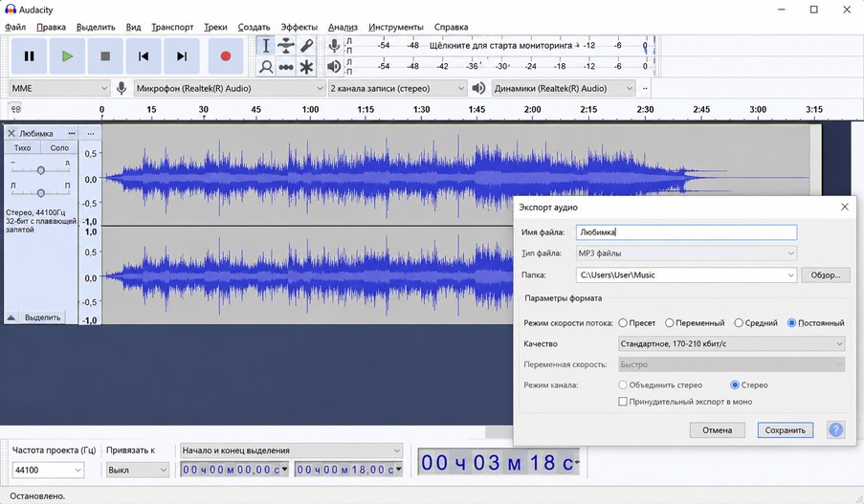This screenshot has height=504, width=864.
Task: Open the Начало и конец выделения dropdown
Action: coord(292,450)
